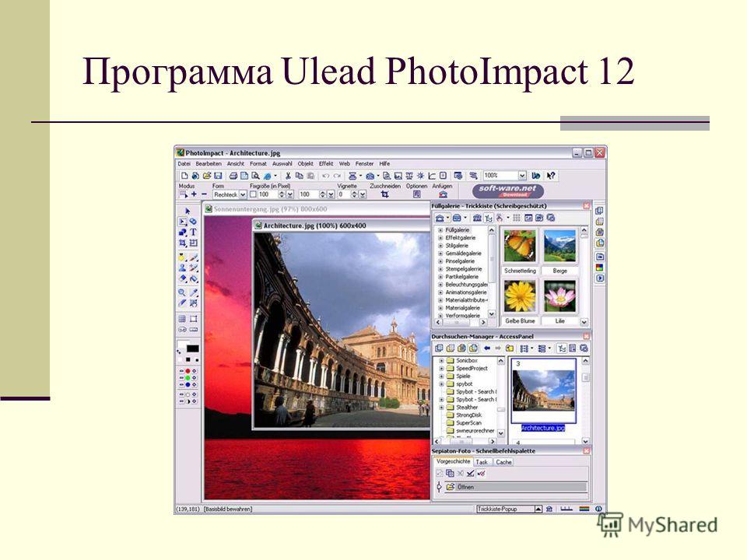Click the New document icon
Screen dimensions: 747x560
(x=184, y=176)
